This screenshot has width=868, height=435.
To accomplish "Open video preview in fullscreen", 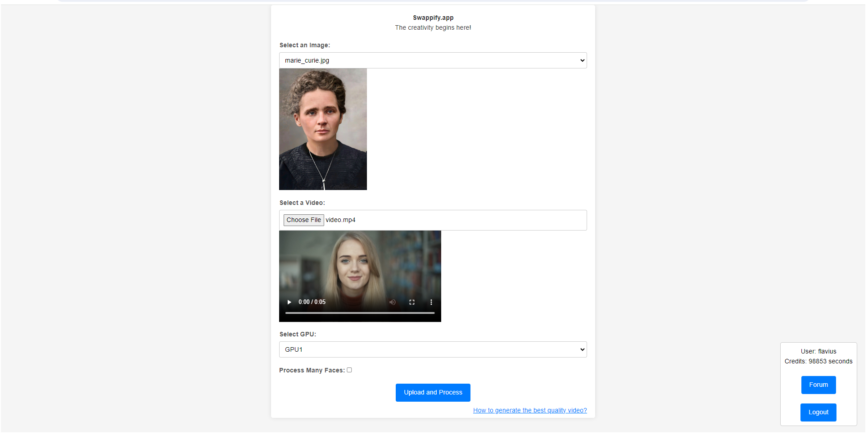I will tap(412, 302).
